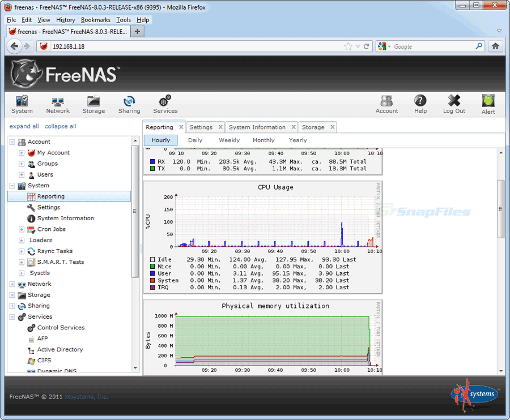
Task: Click the Google search magnifier icon
Action: pyautogui.click(x=479, y=46)
